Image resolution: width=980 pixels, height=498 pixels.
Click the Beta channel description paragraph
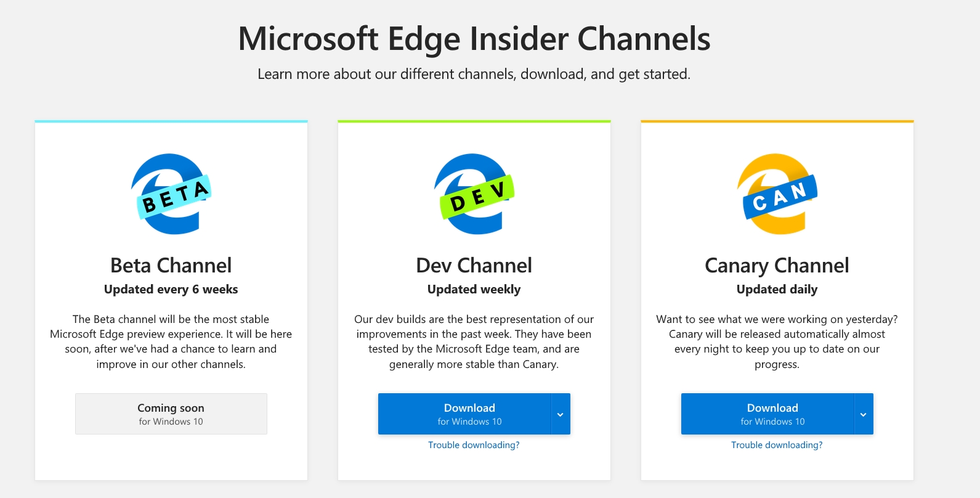[x=171, y=342]
